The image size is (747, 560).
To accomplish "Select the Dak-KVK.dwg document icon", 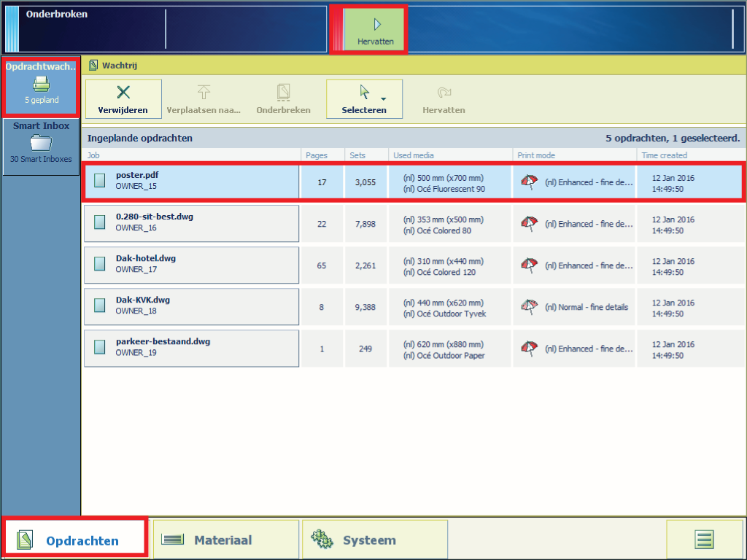I will 99,306.
